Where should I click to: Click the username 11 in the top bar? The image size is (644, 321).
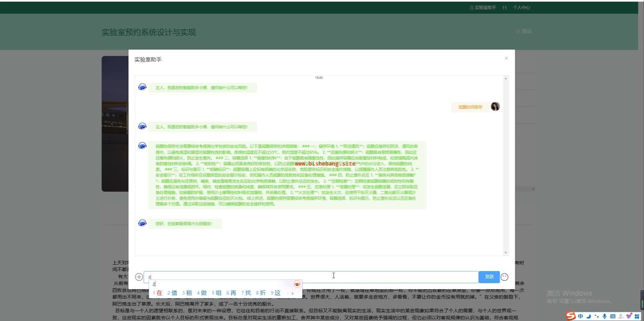pos(504,7)
